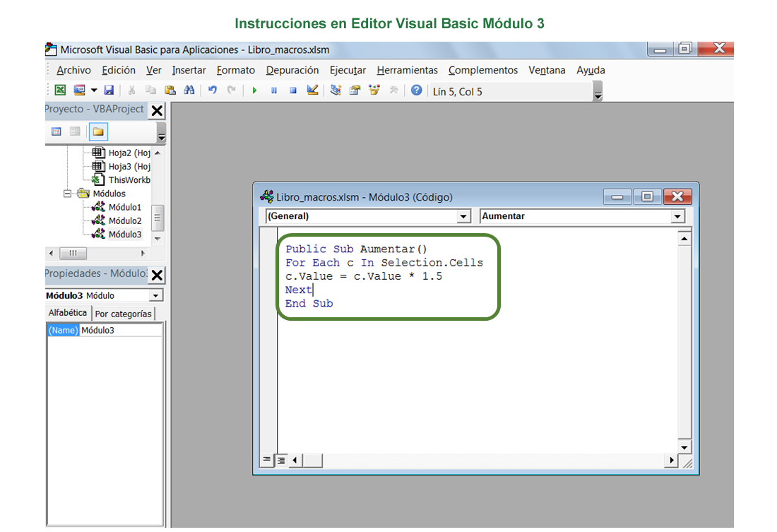Click the Cut scissors icon
777x532 pixels.
coord(131,90)
